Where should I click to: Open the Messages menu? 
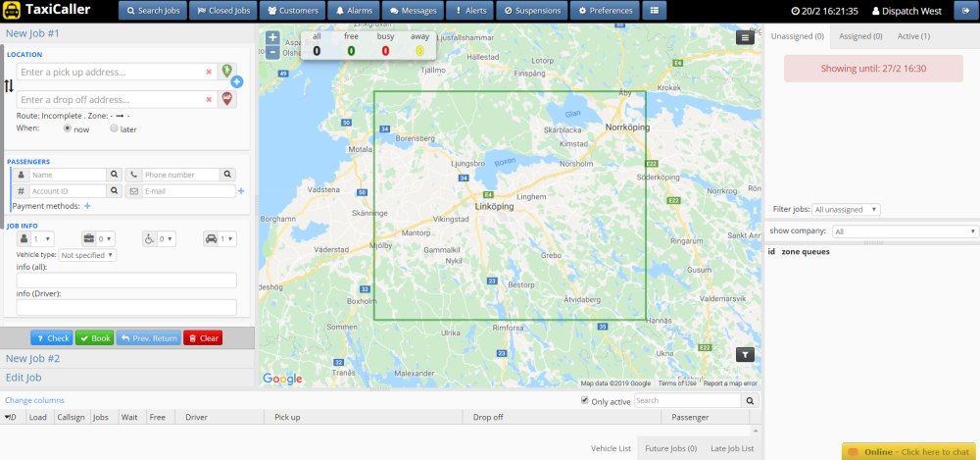tap(414, 11)
